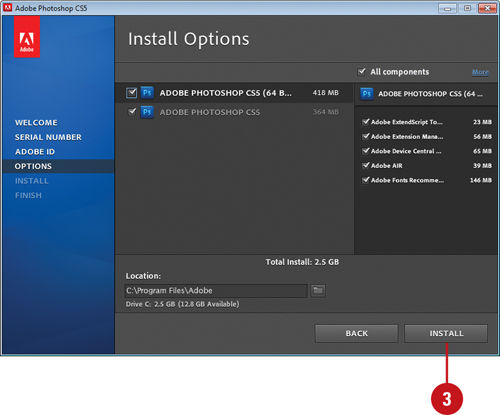The width and height of the screenshot is (500, 415).
Task: Click the 23 MB size of ExtendScript Toolkit
Action: click(x=482, y=122)
